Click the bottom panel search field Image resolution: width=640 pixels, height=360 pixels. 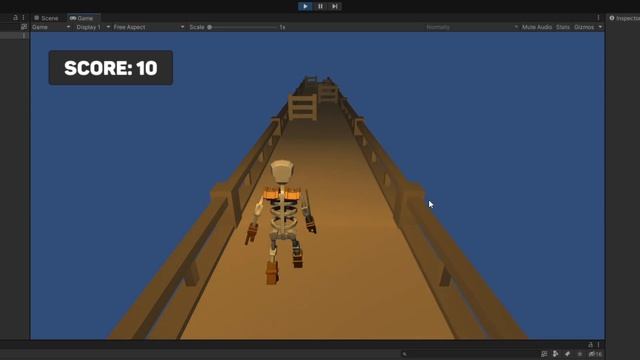click(x=469, y=354)
